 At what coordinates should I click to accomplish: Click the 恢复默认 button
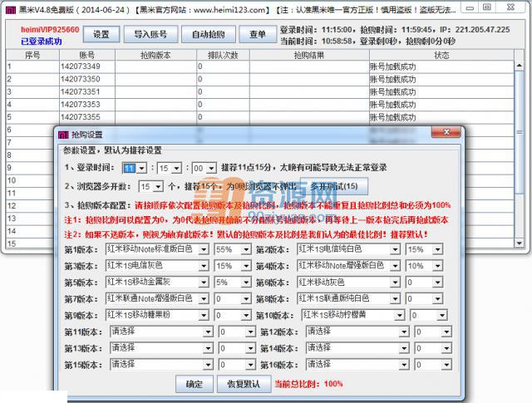pos(244,384)
